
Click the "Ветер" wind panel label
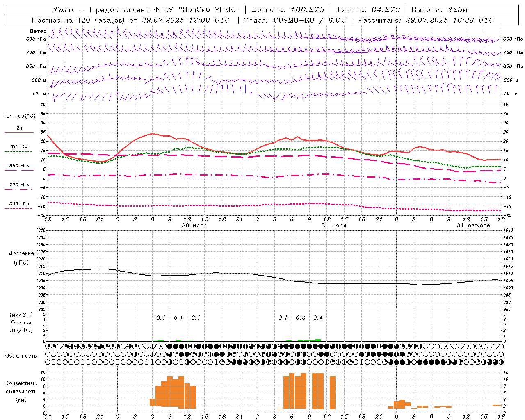pyautogui.click(x=38, y=31)
